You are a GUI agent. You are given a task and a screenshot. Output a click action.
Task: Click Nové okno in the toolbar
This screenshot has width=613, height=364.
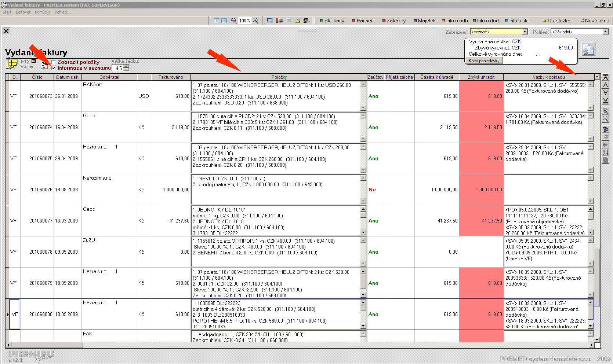click(x=595, y=21)
